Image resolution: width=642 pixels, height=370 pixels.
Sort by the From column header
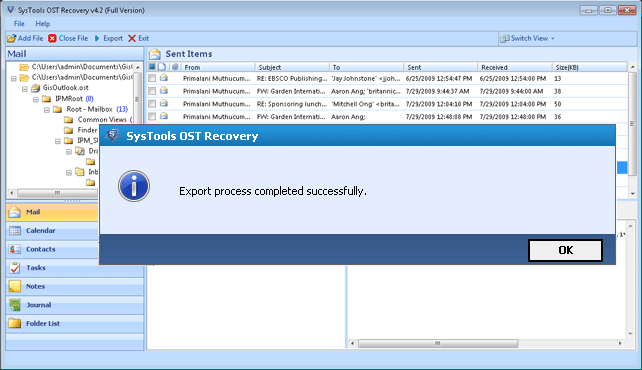coord(218,67)
